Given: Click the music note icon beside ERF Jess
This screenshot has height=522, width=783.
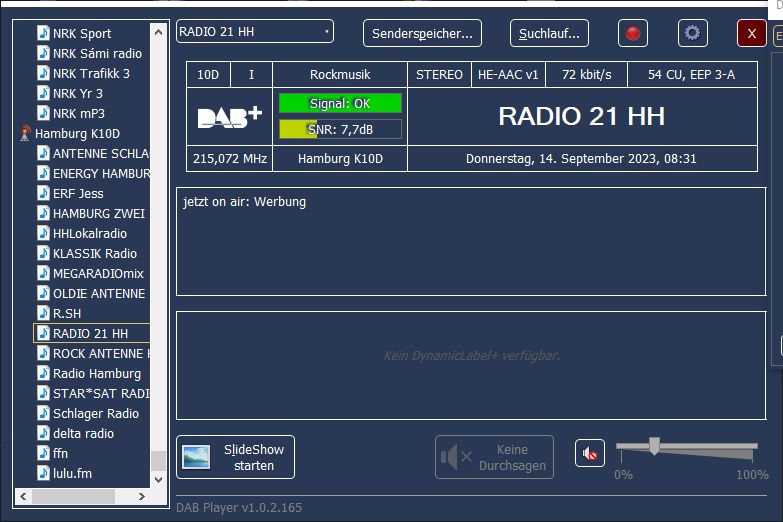Looking at the screenshot, I should tap(43, 193).
